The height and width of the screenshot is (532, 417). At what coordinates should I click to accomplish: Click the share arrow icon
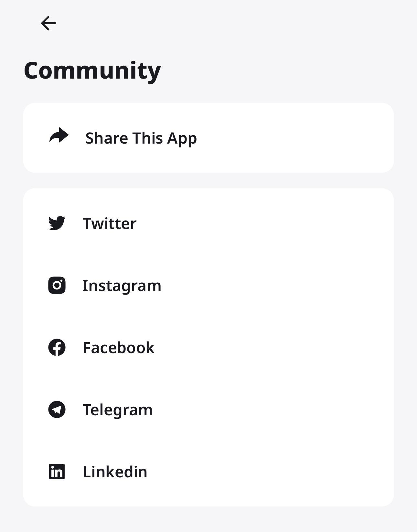[x=59, y=136]
